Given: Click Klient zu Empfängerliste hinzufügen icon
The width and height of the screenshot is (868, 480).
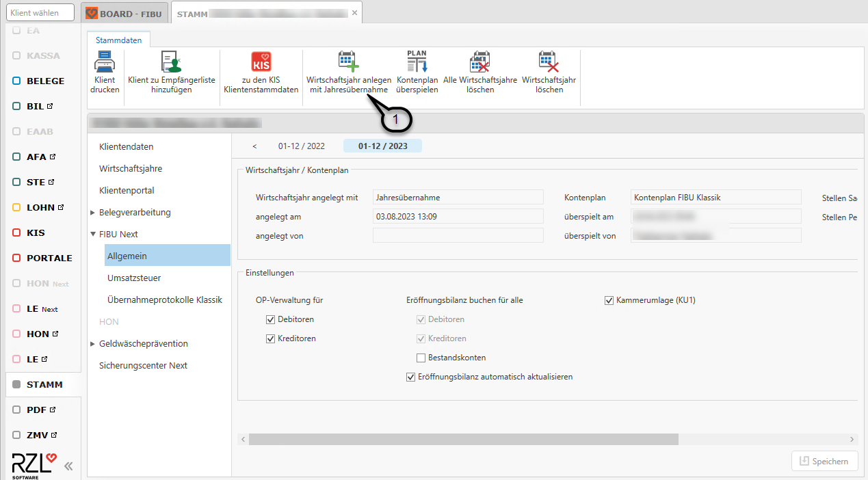Looking at the screenshot, I should [x=171, y=63].
